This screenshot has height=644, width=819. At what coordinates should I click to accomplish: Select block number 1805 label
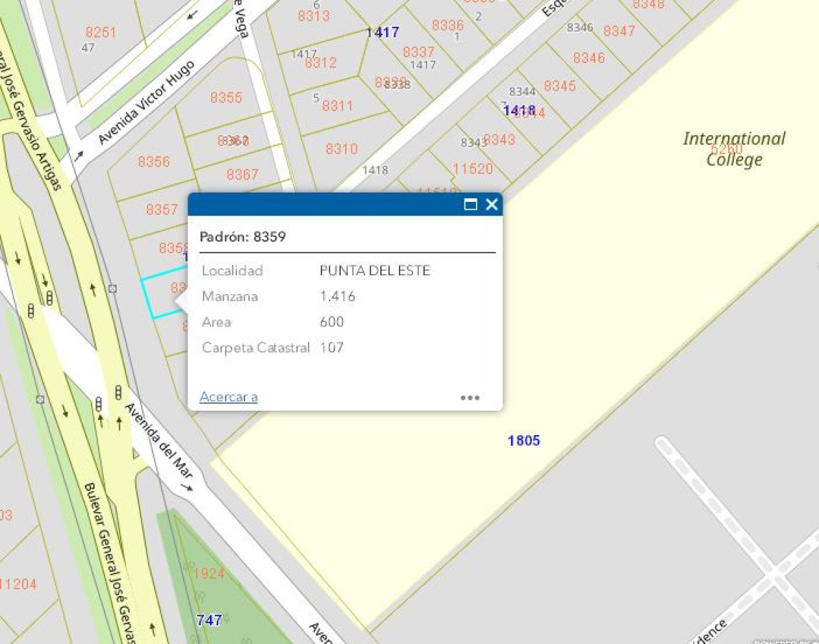pos(524,441)
